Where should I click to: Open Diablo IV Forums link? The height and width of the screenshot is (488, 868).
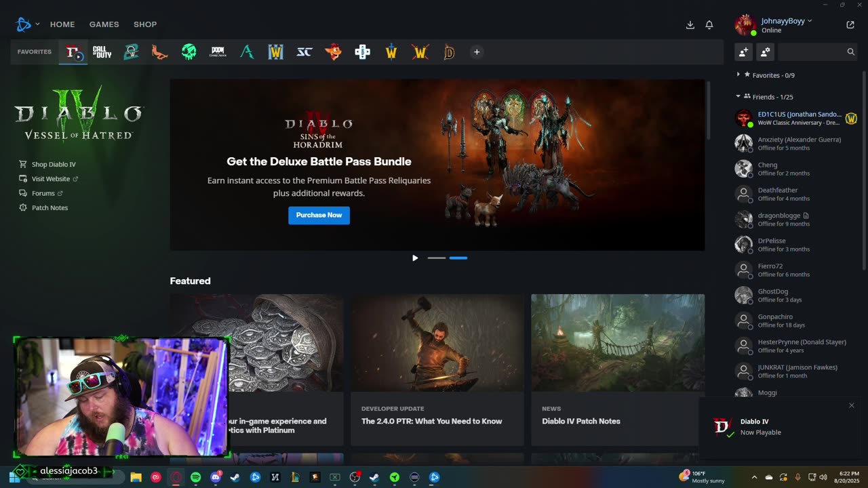pos(41,193)
